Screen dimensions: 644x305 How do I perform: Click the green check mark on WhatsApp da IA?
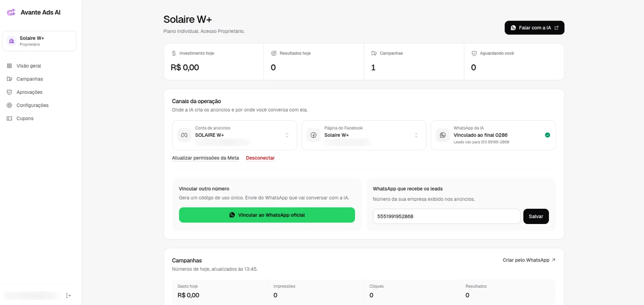point(547,135)
